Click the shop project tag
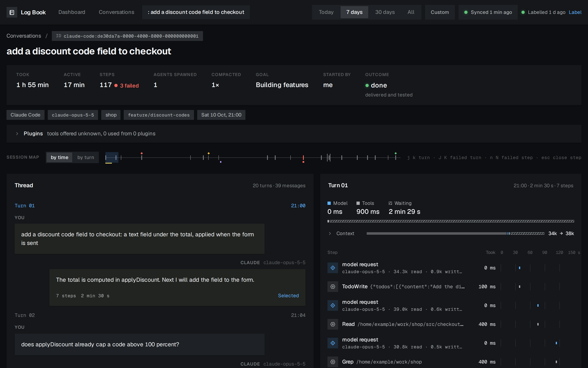588x368 pixels. [x=111, y=115]
